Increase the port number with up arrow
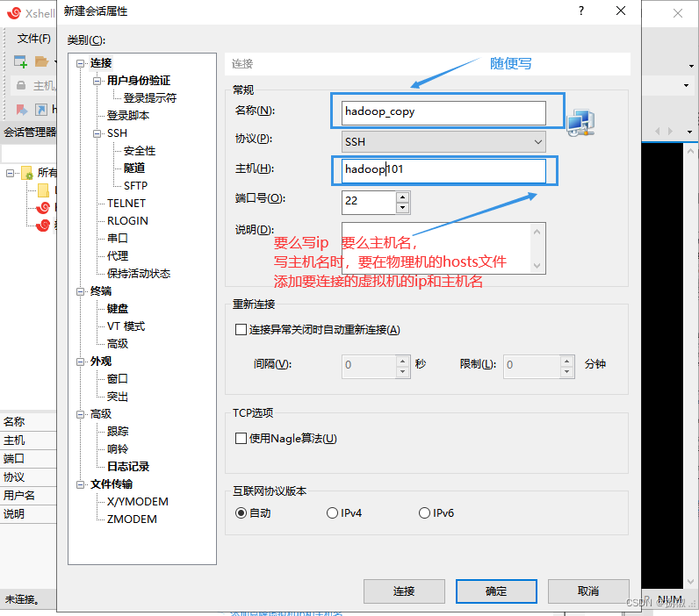Image resolution: width=699 pixels, height=616 pixels. (402, 197)
